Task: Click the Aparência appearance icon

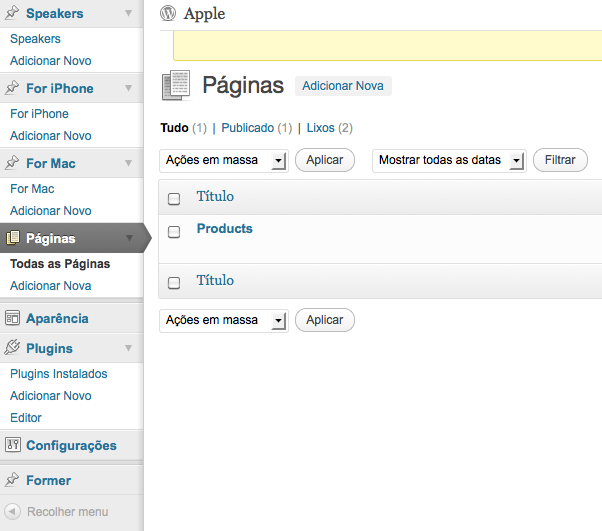Action: 12,318
